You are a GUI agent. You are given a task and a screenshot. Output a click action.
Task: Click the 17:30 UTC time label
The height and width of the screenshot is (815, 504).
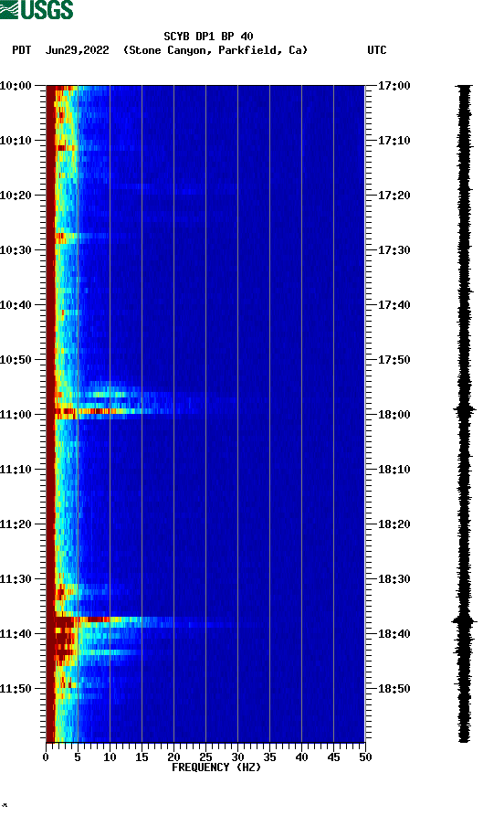tap(394, 250)
